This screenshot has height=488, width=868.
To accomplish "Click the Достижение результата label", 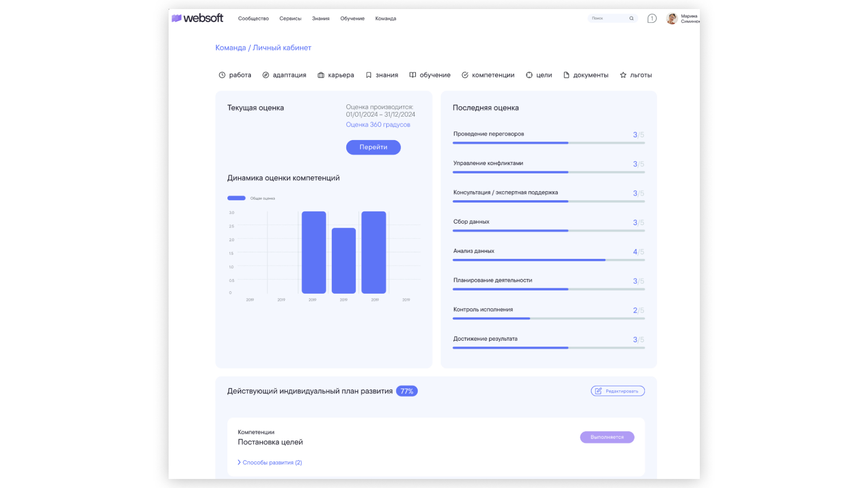I will coord(486,339).
